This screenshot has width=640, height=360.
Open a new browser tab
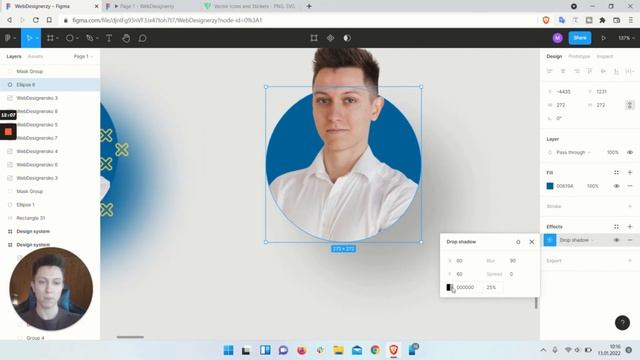click(x=309, y=6)
